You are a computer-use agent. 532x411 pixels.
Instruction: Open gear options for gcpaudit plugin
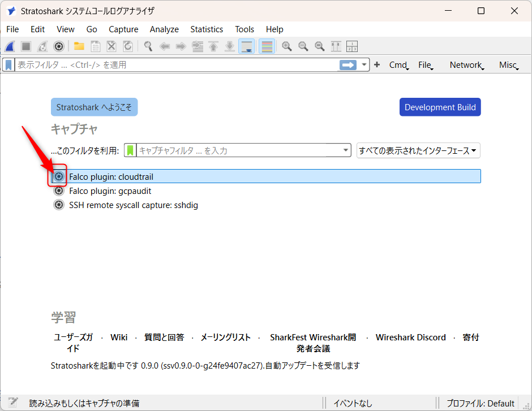59,191
